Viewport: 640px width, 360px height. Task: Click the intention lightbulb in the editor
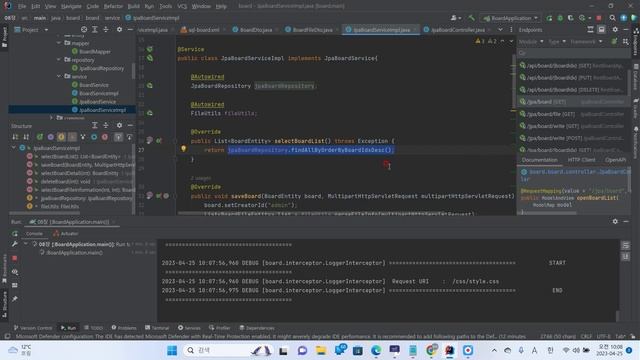184,149
